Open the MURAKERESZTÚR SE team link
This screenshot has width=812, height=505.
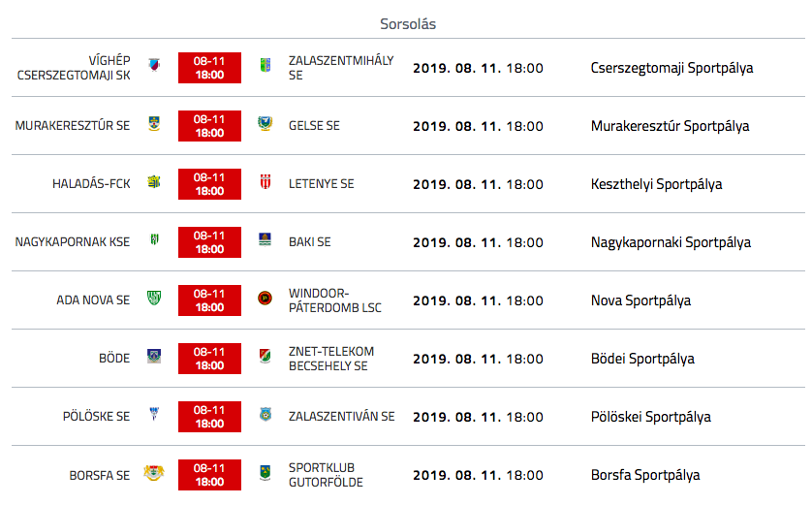point(73,126)
